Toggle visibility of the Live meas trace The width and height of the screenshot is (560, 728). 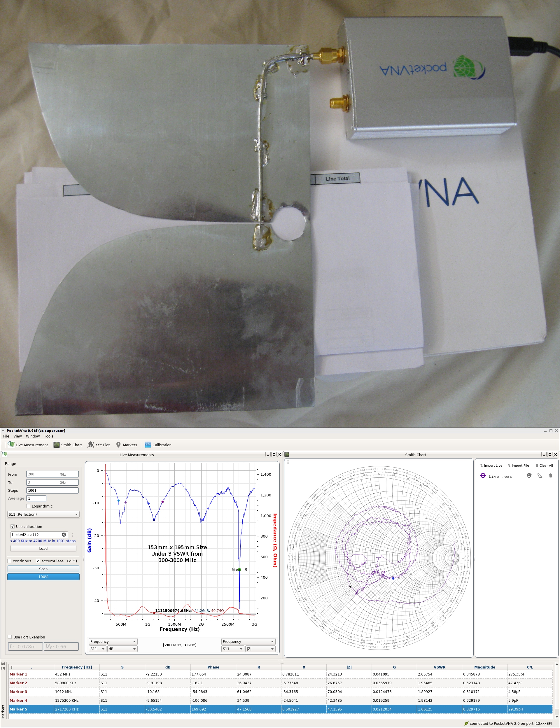529,476
